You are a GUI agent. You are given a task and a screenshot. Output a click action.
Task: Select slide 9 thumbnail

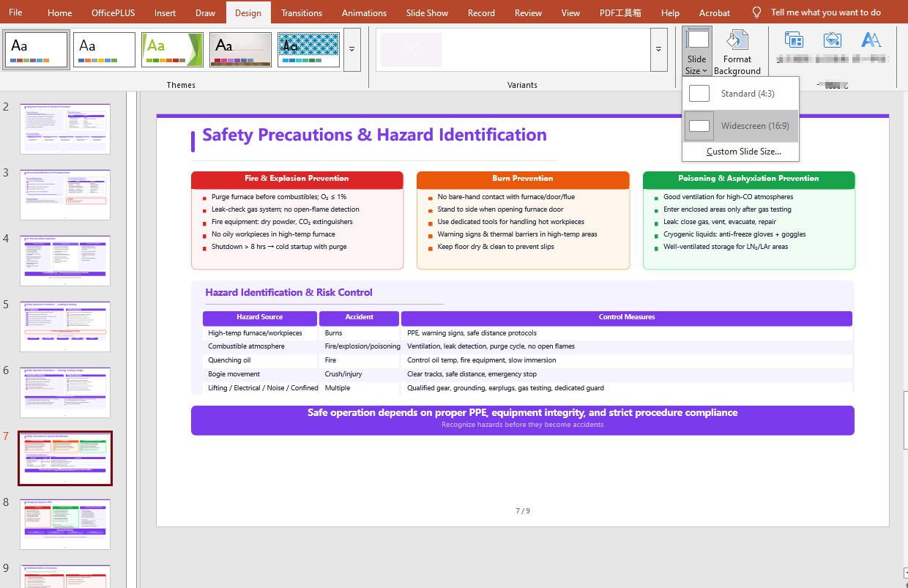point(65,576)
